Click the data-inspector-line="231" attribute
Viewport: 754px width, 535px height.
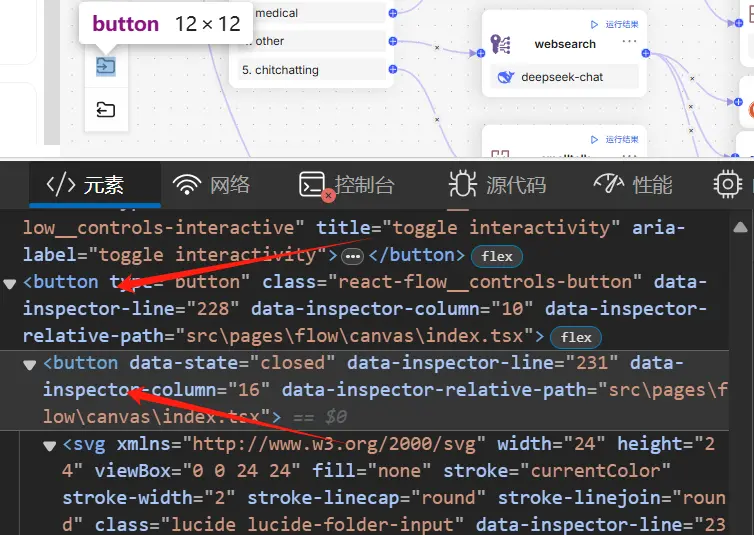tap(482, 362)
